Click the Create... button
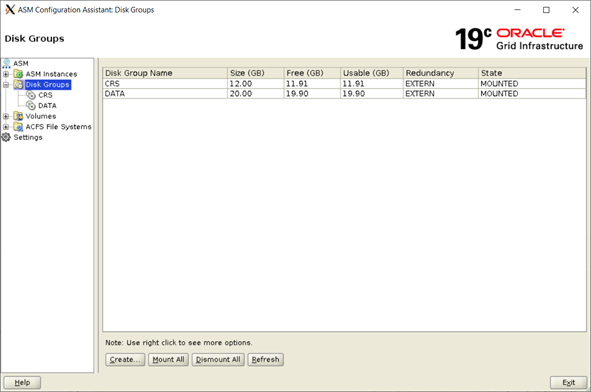 click(125, 360)
